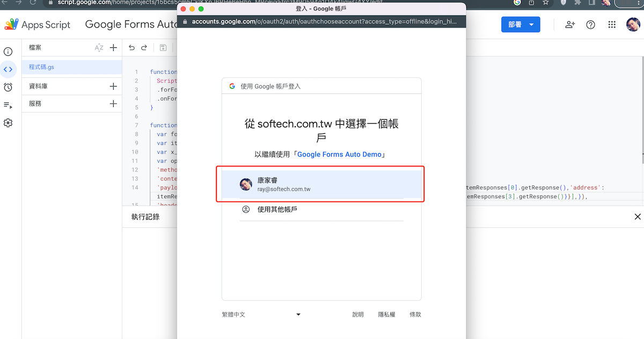Screen dimensions: 644x339
Task: Share the project via add-person icon
Action: [570, 25]
